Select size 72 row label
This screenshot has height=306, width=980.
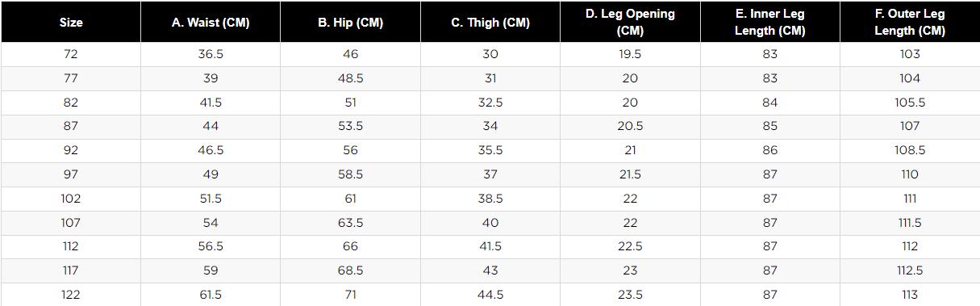pos(71,54)
